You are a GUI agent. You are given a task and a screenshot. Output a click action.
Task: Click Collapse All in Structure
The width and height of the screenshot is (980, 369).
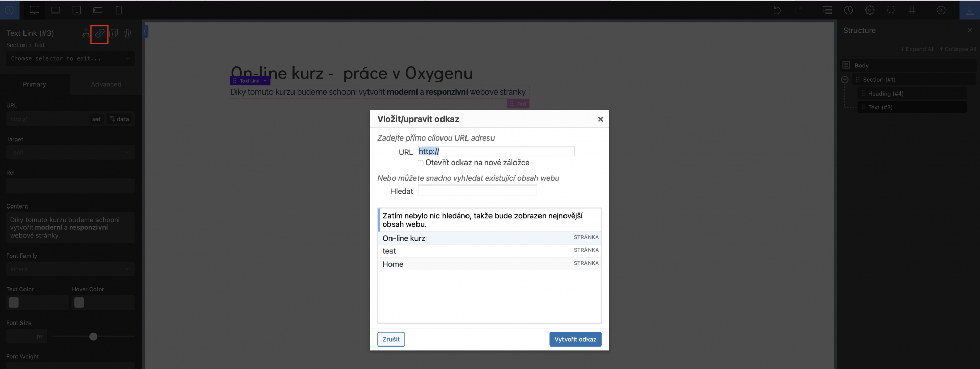point(958,49)
